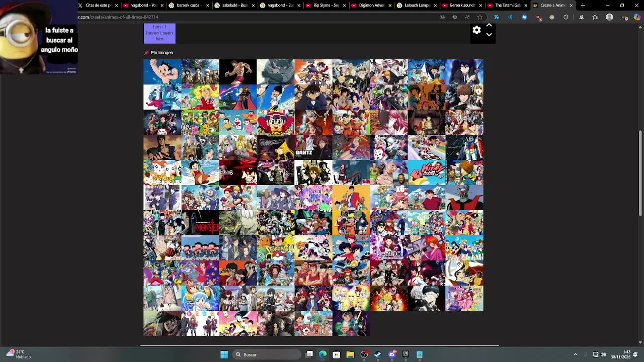
Task: Open the tier list settings gear
Action: pos(476,30)
